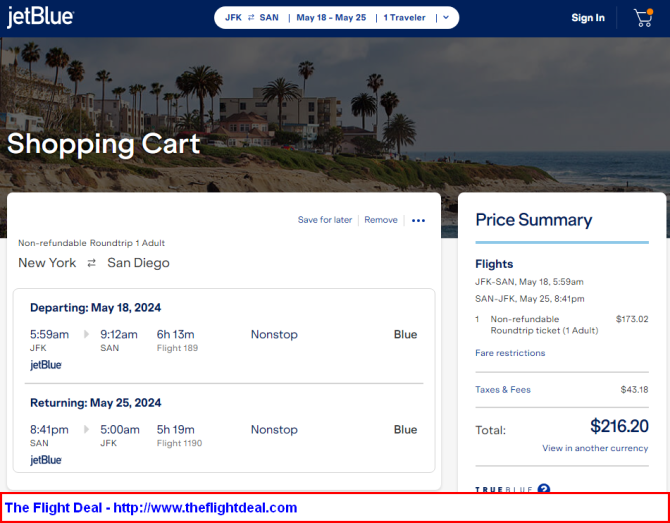The width and height of the screenshot is (670, 523).
Task: Click the $43.18 taxes amount
Action: coord(635,390)
